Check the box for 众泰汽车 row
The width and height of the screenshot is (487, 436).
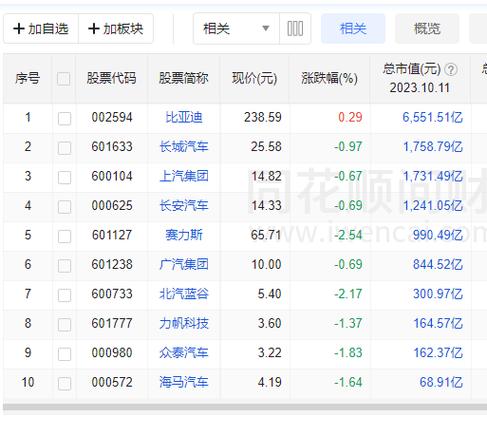64,354
